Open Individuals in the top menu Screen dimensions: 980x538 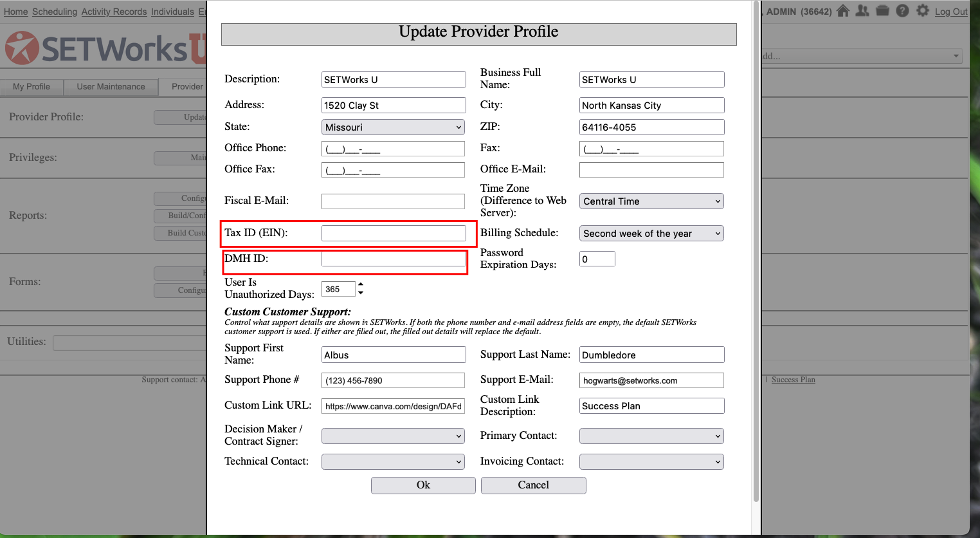(x=172, y=12)
